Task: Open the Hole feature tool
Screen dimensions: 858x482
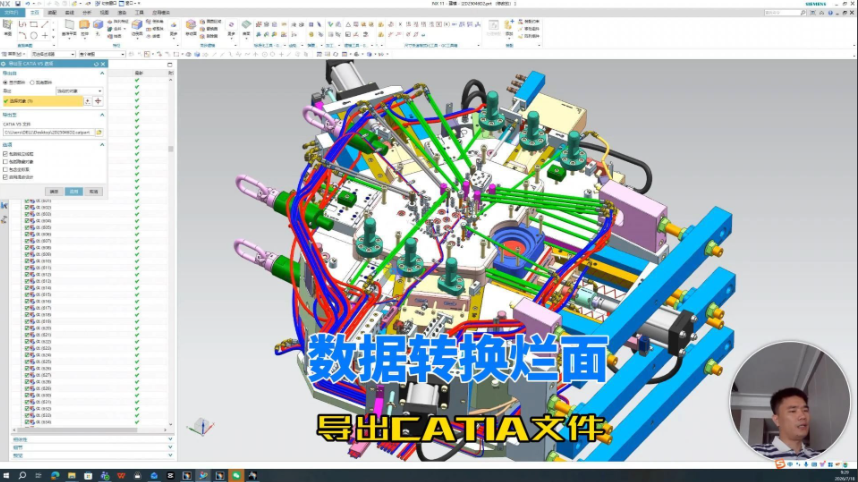Action: click(98, 27)
